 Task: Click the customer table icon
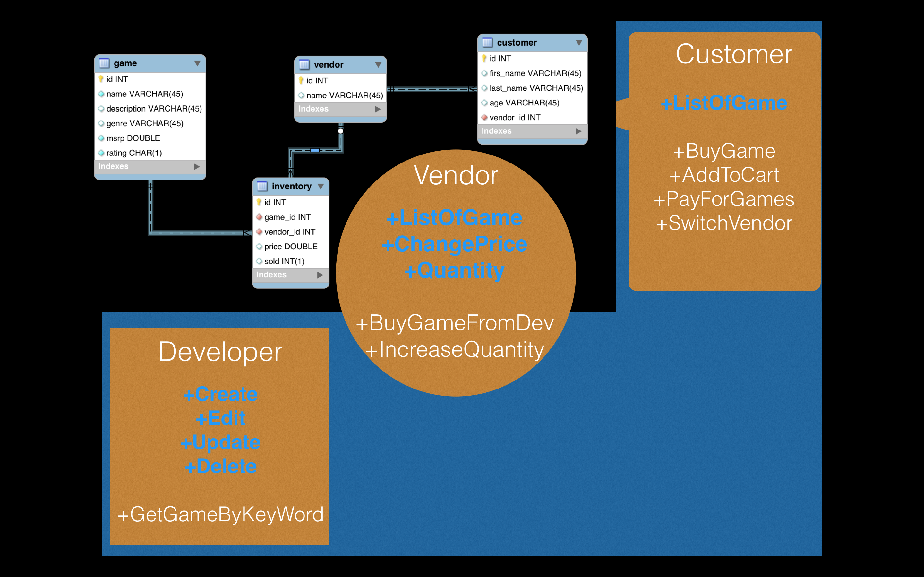(x=487, y=42)
